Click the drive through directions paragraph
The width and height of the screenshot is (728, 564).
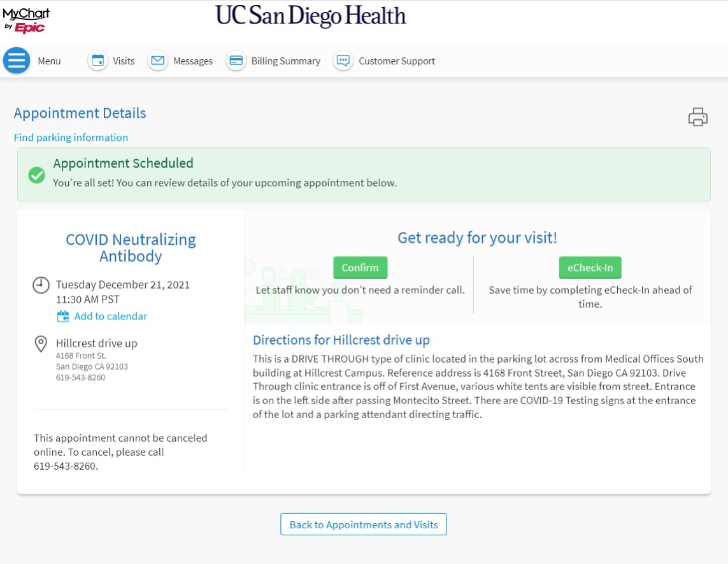point(478,387)
